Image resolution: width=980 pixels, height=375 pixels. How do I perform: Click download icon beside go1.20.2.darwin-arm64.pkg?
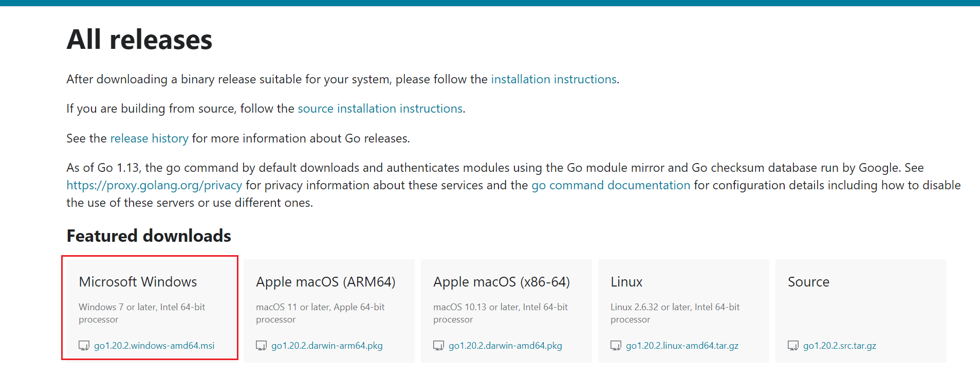point(261,346)
